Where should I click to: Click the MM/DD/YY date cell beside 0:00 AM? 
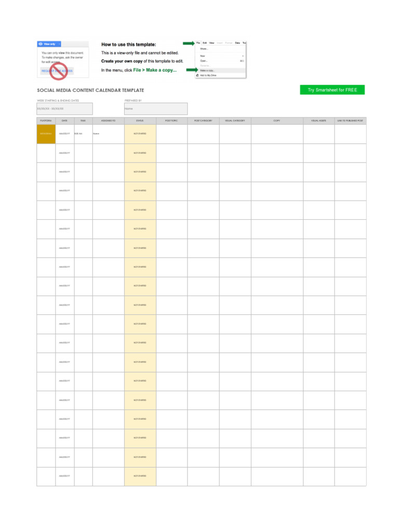tap(64, 134)
